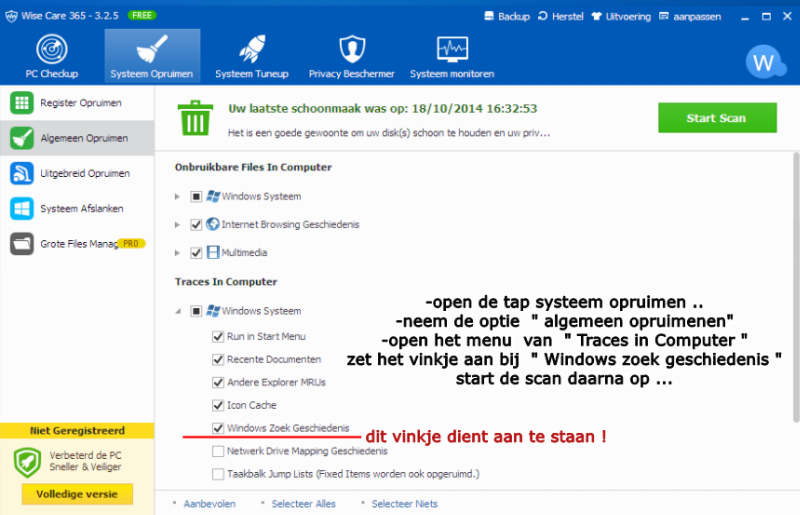This screenshot has height=515, width=800.
Task: Click Herstel restore option
Action: pyautogui.click(x=561, y=16)
